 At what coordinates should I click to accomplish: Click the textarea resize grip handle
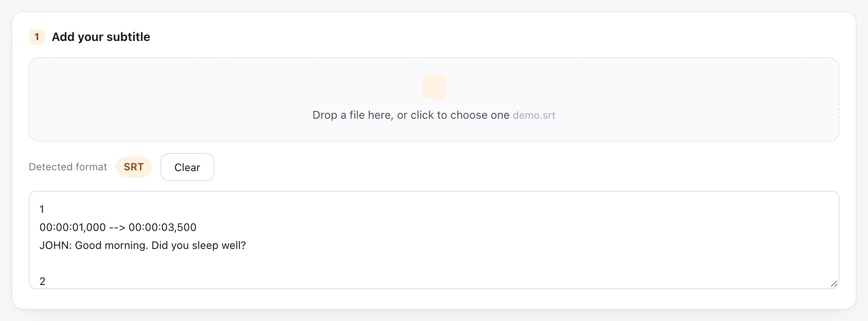pos(834,284)
